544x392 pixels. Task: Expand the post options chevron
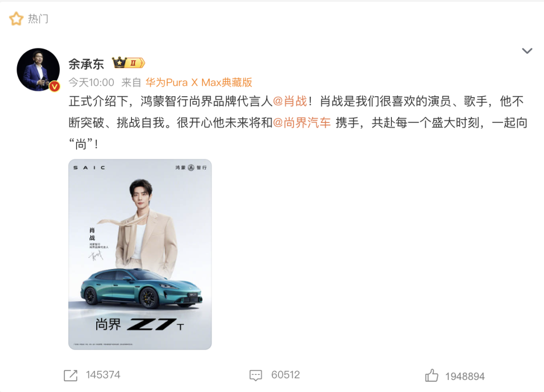click(x=527, y=51)
